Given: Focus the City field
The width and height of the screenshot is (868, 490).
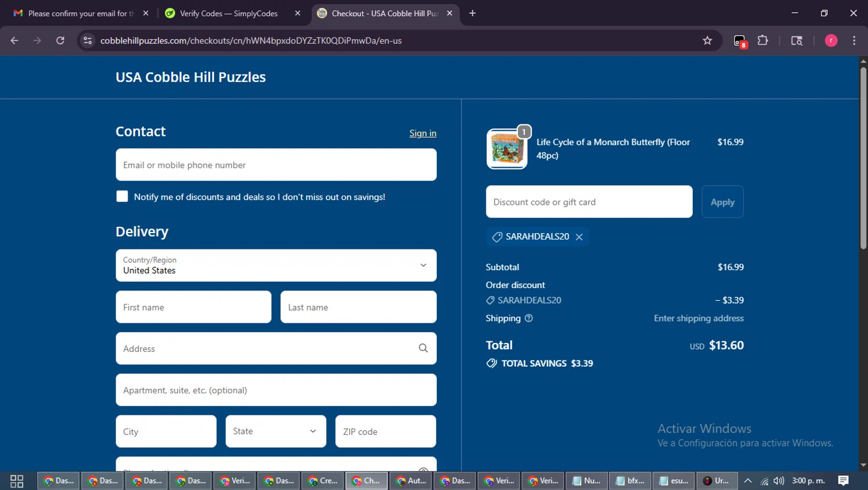Looking at the screenshot, I should click(x=166, y=432).
